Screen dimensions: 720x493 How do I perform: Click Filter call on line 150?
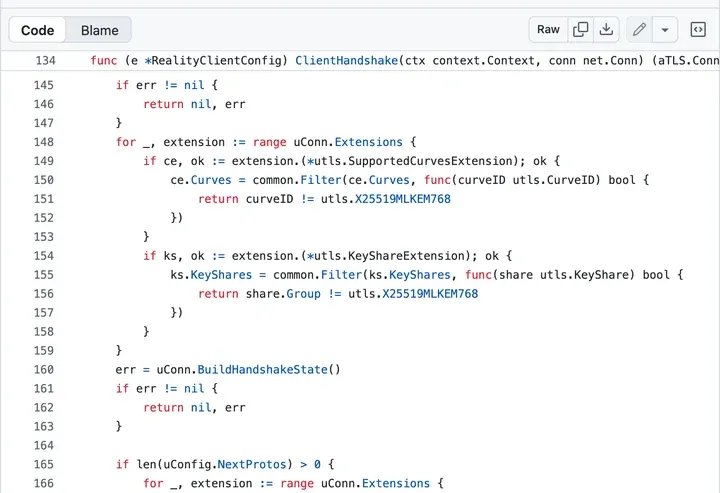point(321,180)
